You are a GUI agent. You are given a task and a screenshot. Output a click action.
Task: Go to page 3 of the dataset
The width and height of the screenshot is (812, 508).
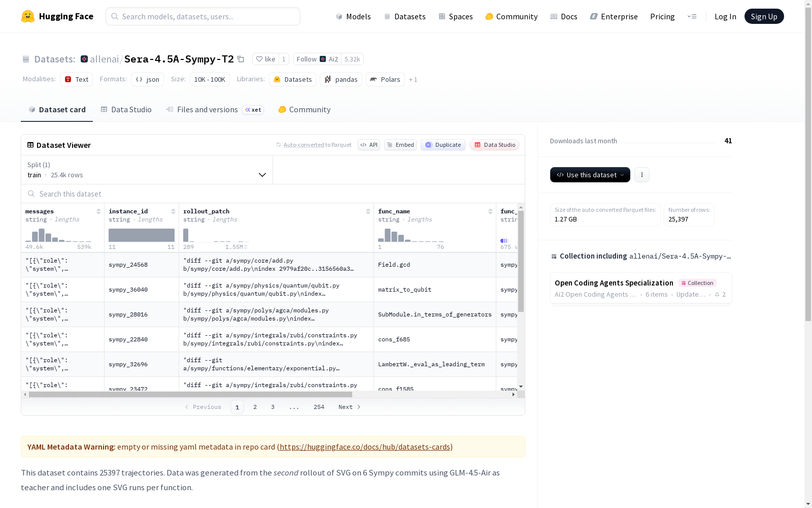tap(273, 407)
